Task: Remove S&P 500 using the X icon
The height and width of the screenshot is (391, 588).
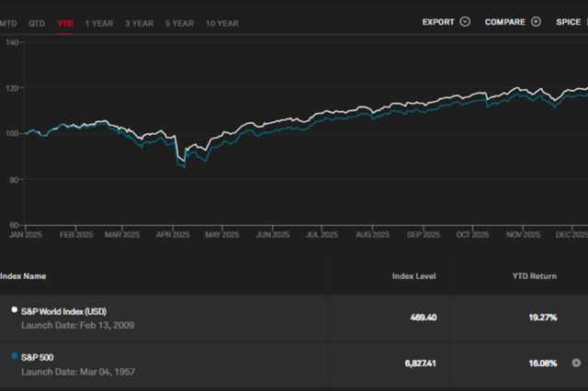Action: [576, 363]
